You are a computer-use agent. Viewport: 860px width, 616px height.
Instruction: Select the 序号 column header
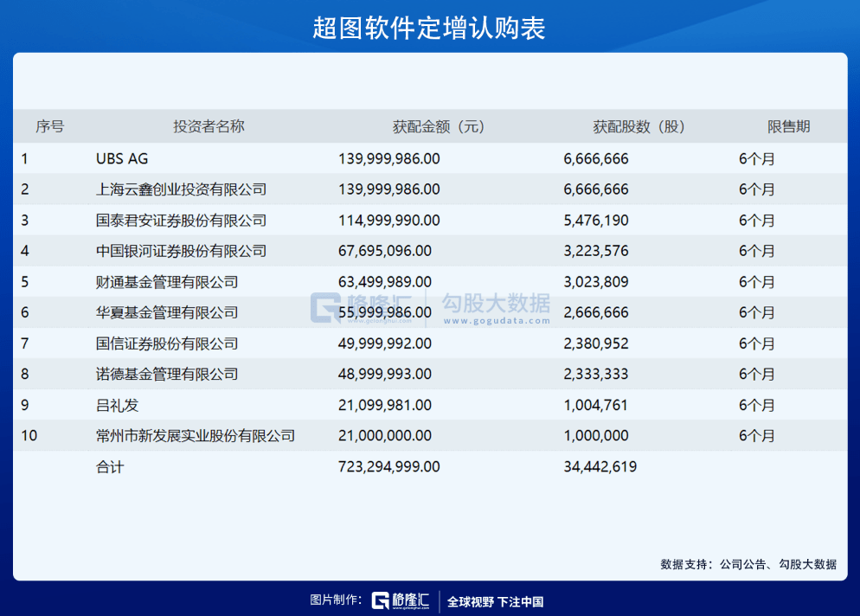pyautogui.click(x=49, y=126)
